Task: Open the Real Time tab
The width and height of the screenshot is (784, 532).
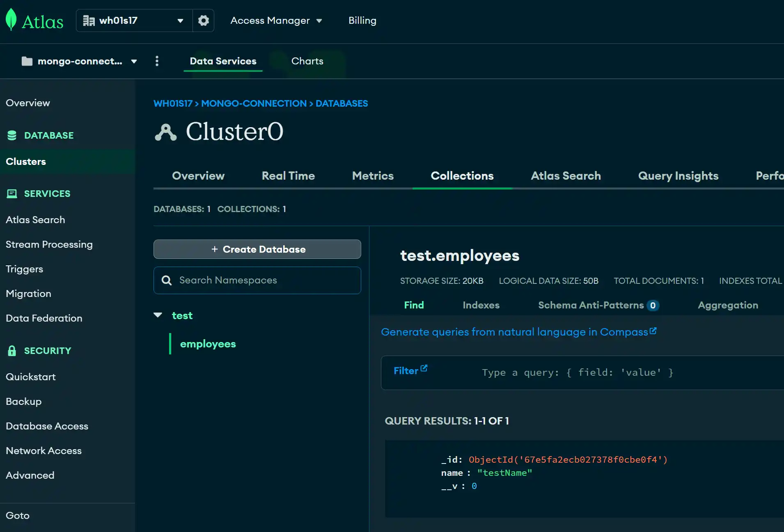Action: pos(288,176)
